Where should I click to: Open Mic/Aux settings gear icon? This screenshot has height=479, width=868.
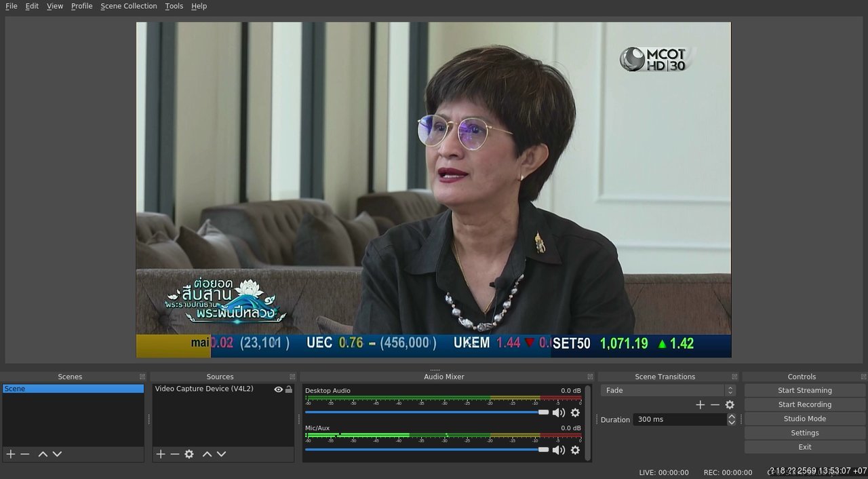(x=575, y=450)
